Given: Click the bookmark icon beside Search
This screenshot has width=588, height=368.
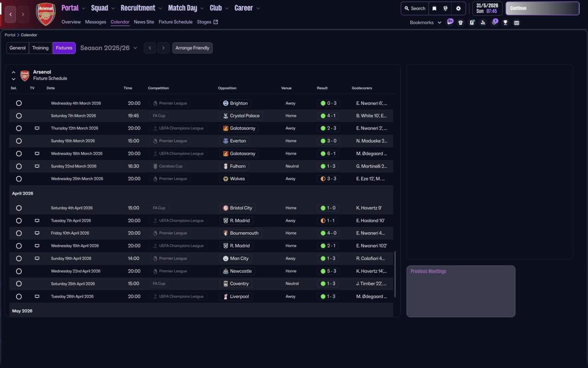Looking at the screenshot, I should (434, 8).
